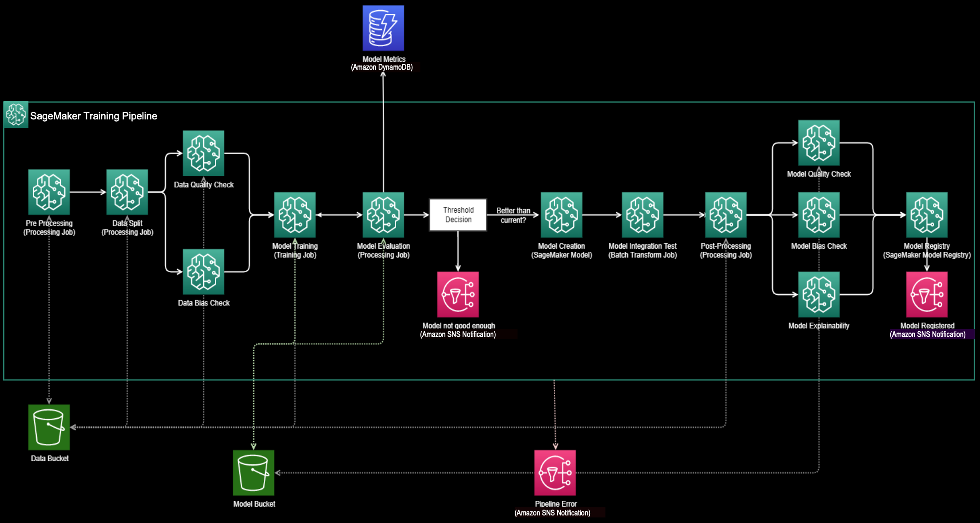Click the Model Registry SageMaker icon

point(927,214)
